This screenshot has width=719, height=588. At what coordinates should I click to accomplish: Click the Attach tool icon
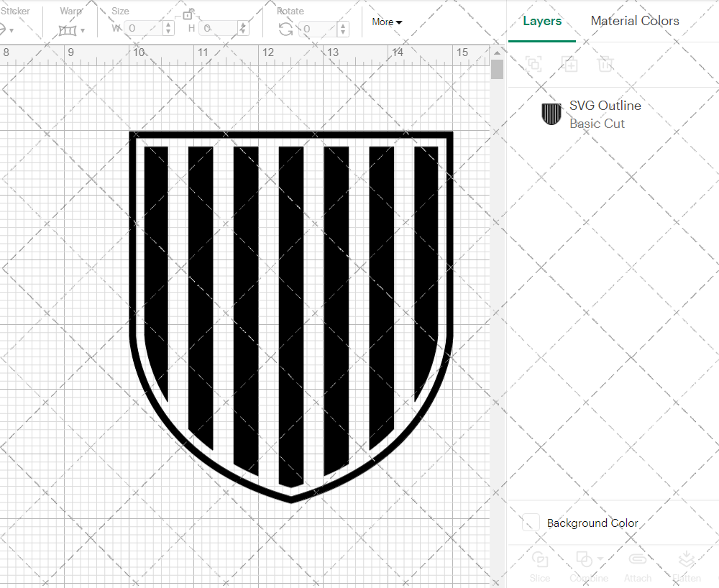637,559
